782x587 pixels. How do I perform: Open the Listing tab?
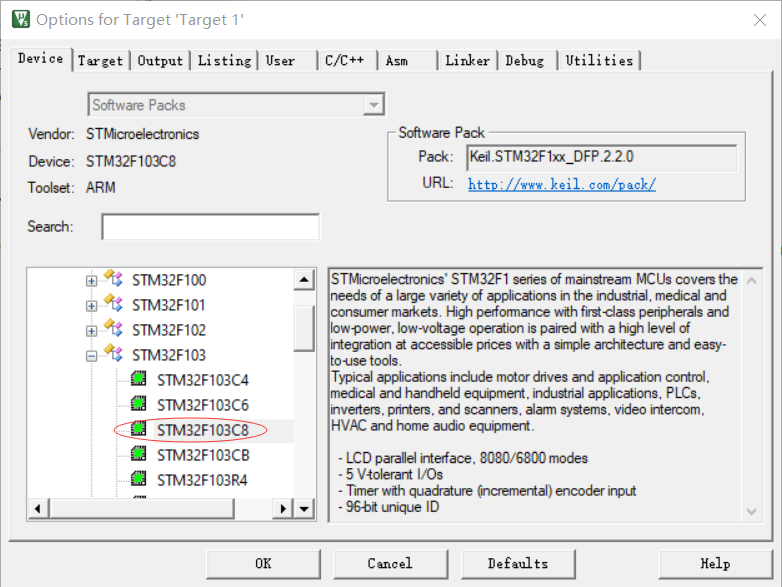[x=224, y=61]
